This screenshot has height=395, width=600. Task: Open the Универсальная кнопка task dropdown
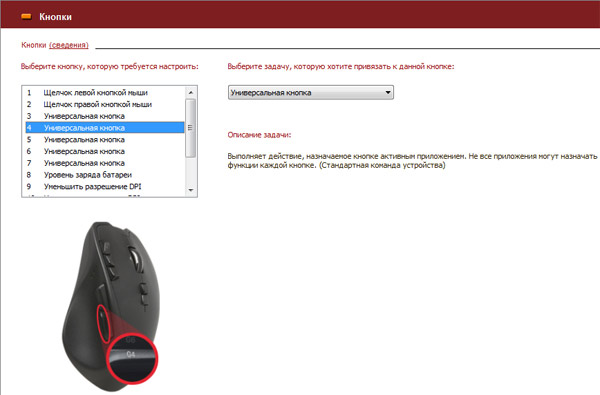click(x=311, y=93)
